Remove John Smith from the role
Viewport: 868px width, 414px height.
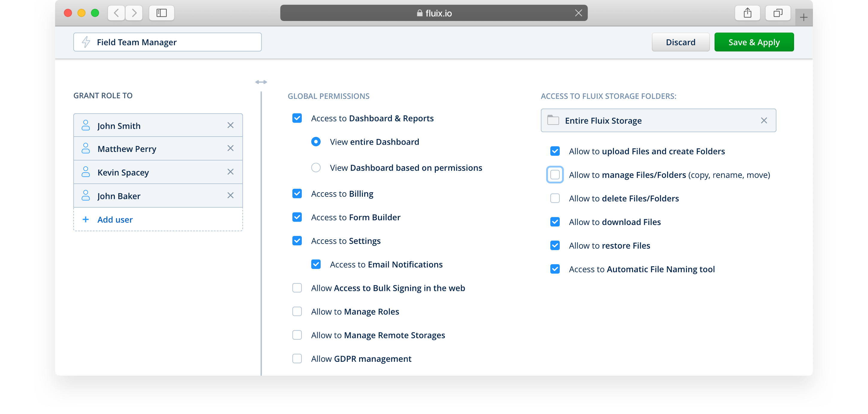click(x=230, y=126)
